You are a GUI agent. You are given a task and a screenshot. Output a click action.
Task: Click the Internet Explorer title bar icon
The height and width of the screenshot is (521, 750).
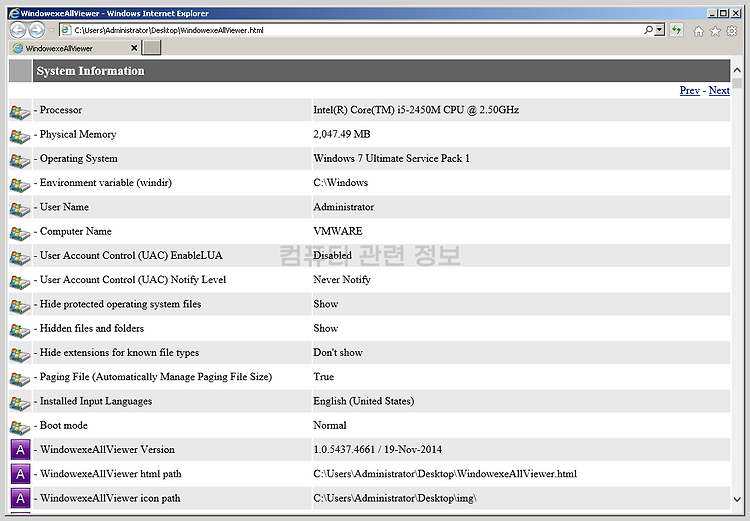14,13
